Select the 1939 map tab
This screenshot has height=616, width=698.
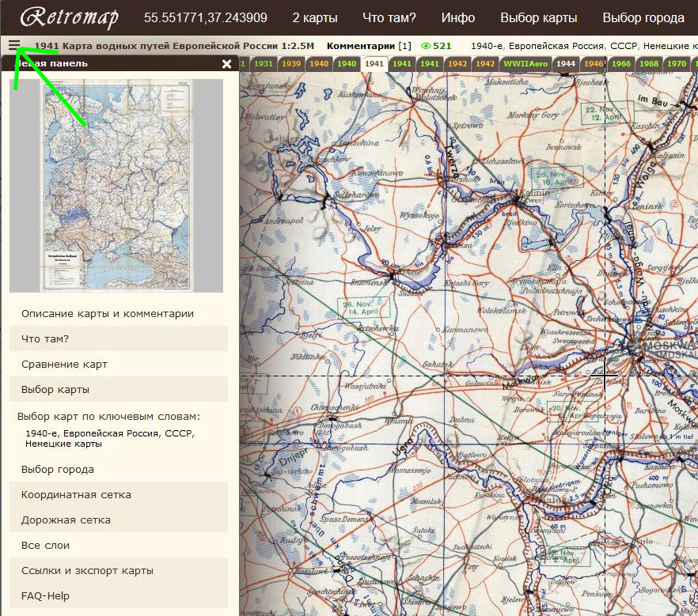point(290,63)
